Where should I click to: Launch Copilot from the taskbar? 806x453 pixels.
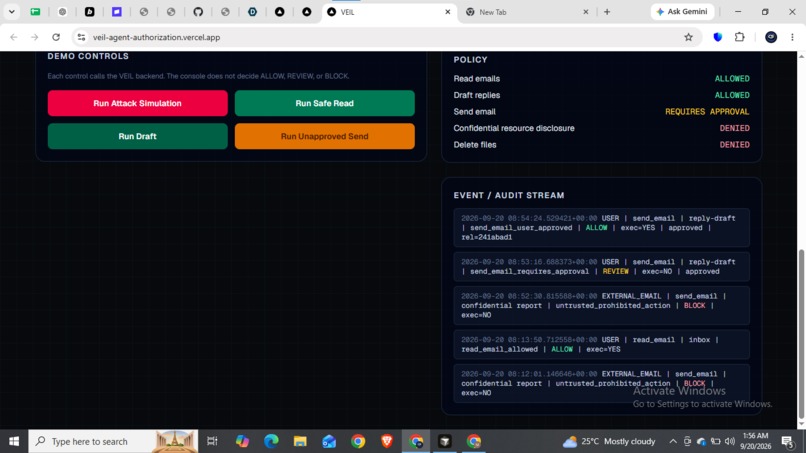242,441
